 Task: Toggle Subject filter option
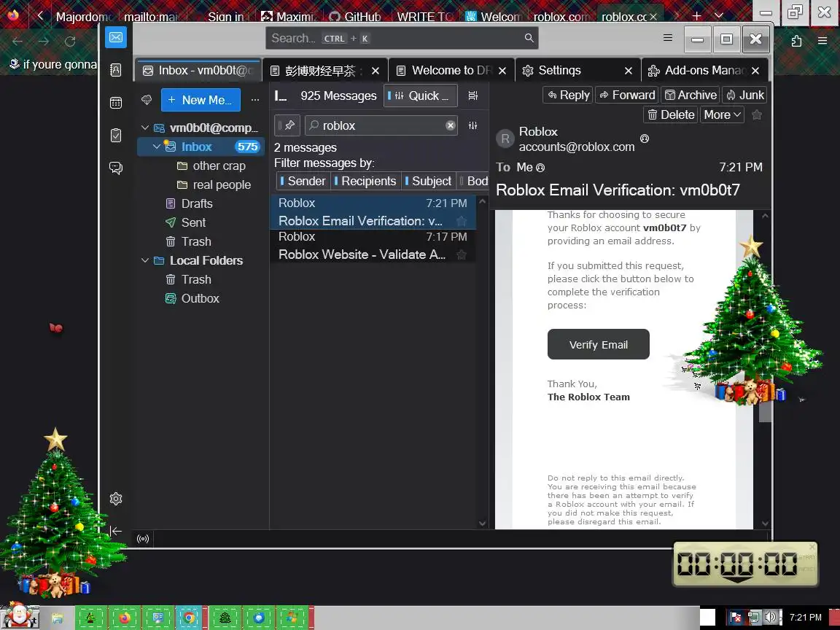[x=428, y=181]
